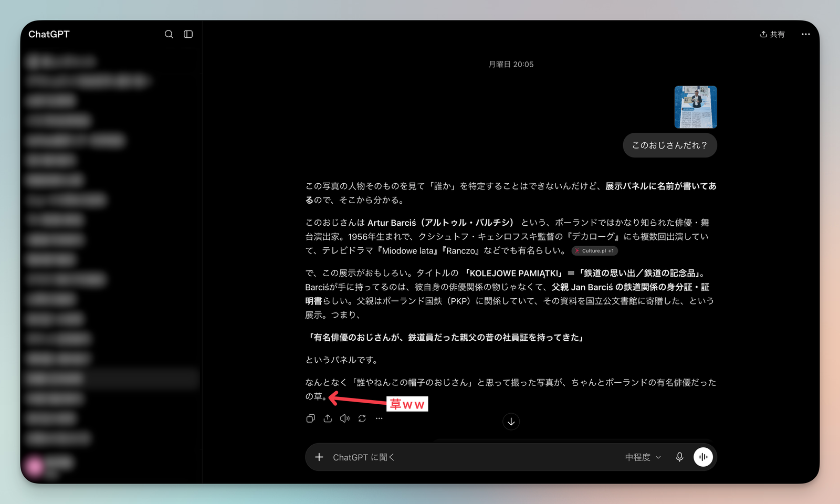
Task: Read the response aloud speaker icon
Action: pyautogui.click(x=345, y=418)
